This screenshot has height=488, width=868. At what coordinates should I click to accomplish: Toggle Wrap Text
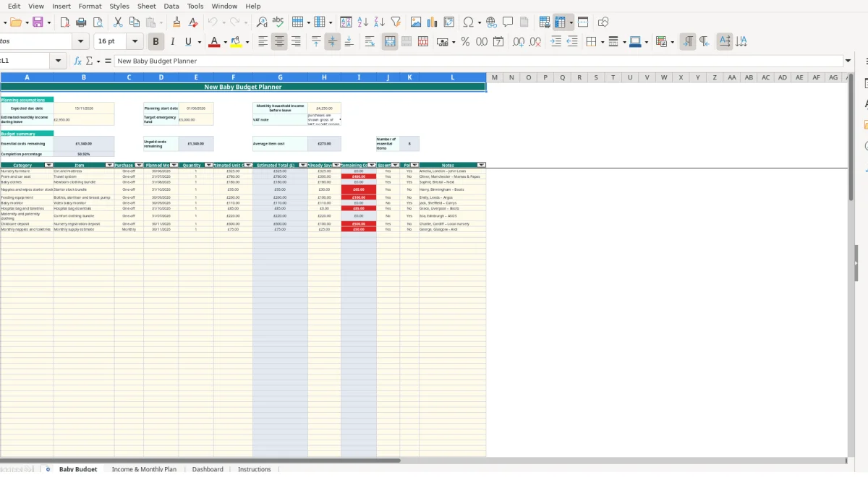(370, 42)
